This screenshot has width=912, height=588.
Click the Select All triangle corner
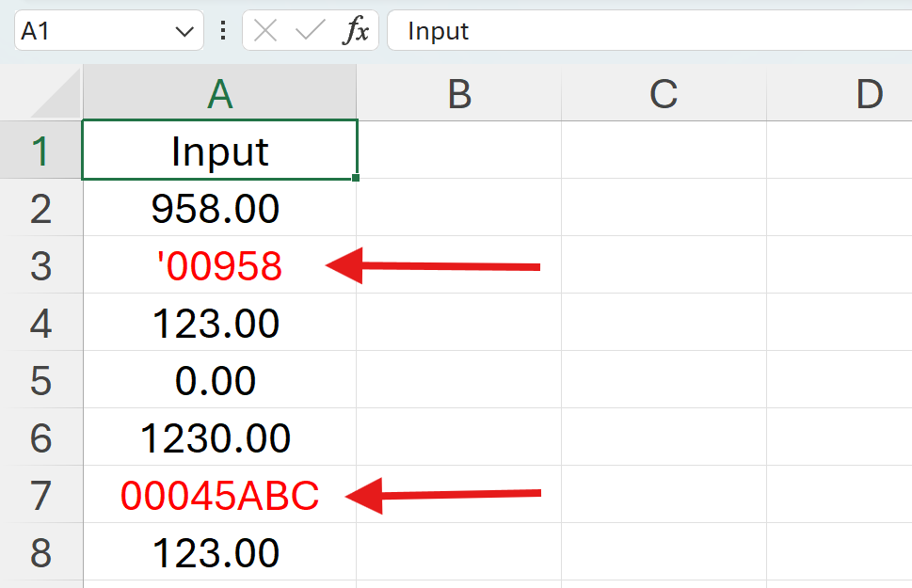(x=56, y=95)
